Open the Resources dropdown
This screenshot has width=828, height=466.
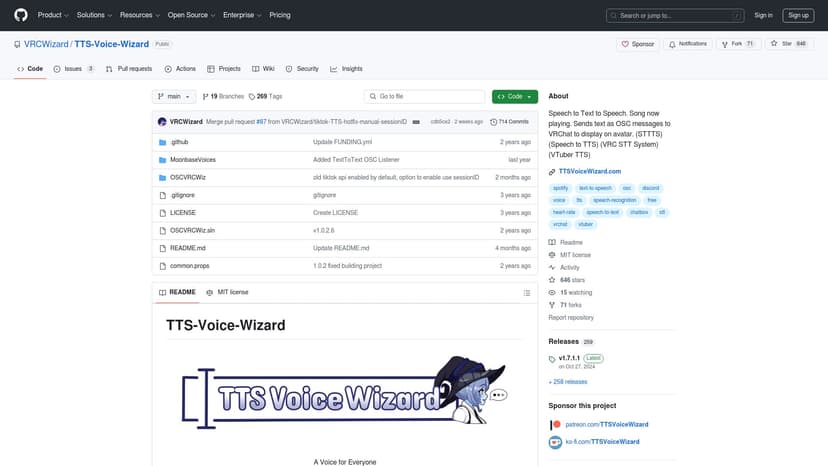139,15
